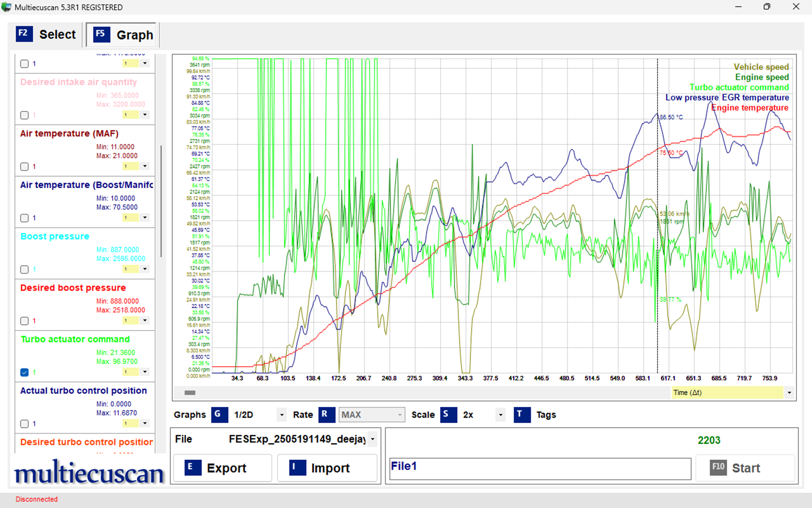
Task: Click the dashed cursor line on graph
Action: point(657,215)
